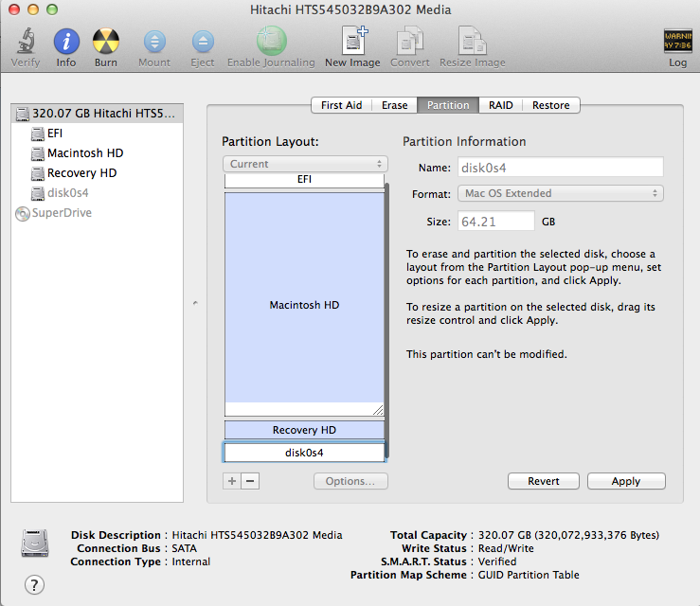Image resolution: width=700 pixels, height=606 pixels.
Task: Remove partition with minus button
Action: point(250,481)
